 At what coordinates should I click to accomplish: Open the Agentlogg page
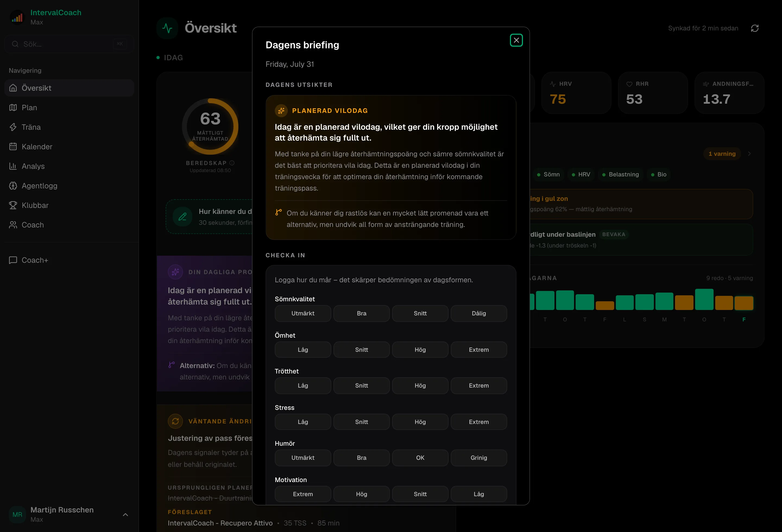point(69,185)
